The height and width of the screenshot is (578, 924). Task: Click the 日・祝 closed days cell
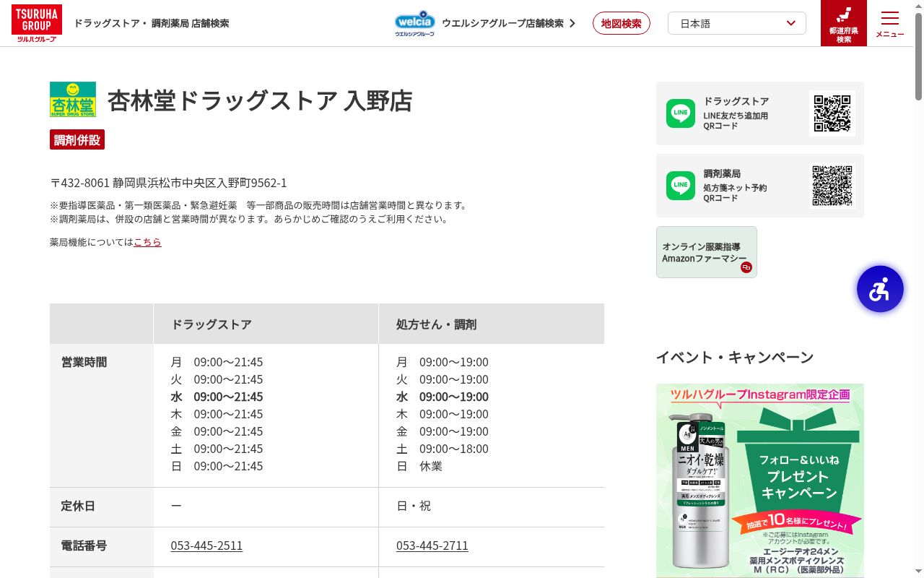pyautogui.click(x=414, y=506)
